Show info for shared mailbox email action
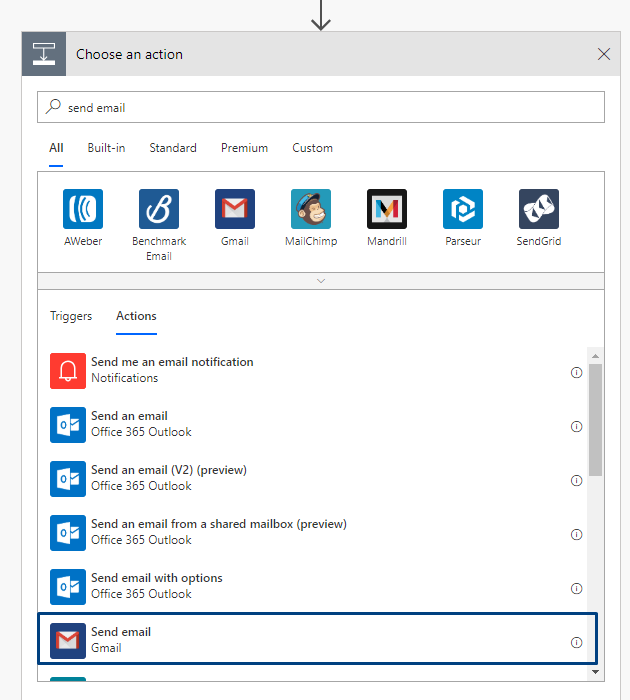Screen dimensions: 630x700 [576, 534]
